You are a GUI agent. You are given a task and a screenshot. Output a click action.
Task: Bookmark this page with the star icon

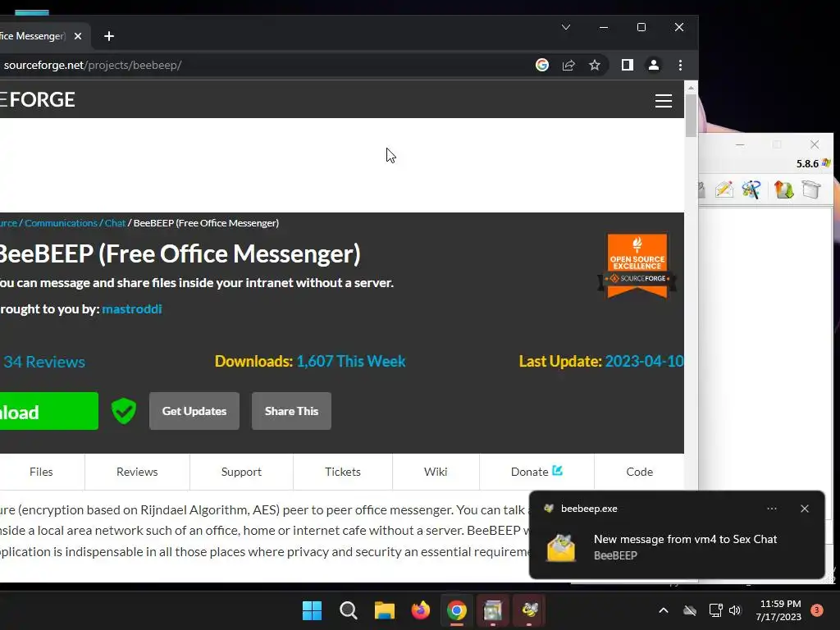point(595,65)
